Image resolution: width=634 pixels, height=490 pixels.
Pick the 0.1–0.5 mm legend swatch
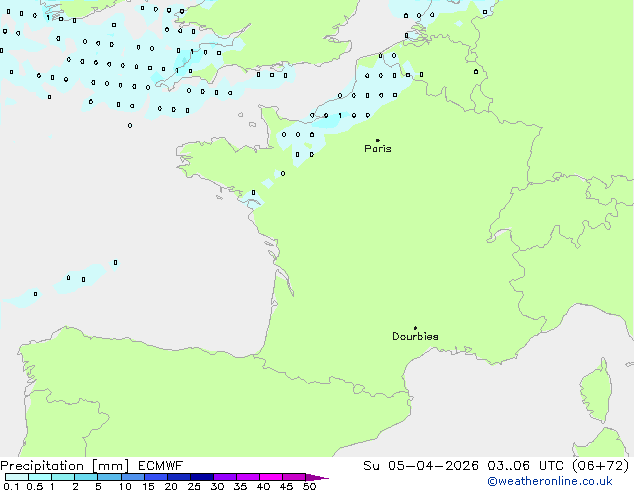17,477
